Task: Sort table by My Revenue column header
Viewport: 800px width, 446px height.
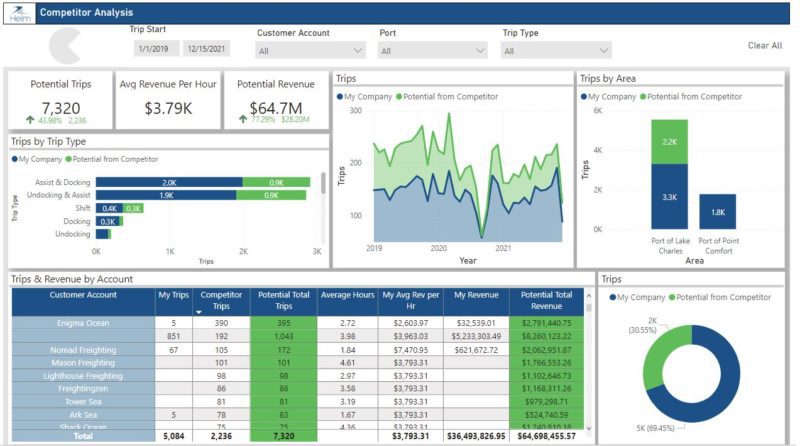Action: click(x=476, y=296)
